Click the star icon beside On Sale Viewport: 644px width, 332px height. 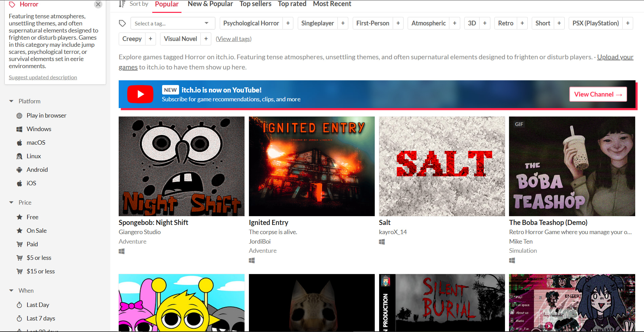(19, 230)
